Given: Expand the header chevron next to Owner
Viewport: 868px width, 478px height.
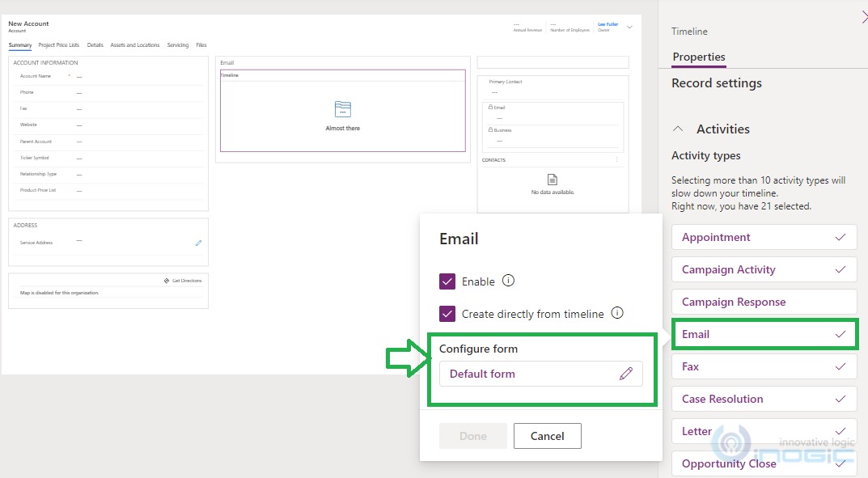Looking at the screenshot, I should pyautogui.click(x=629, y=27).
